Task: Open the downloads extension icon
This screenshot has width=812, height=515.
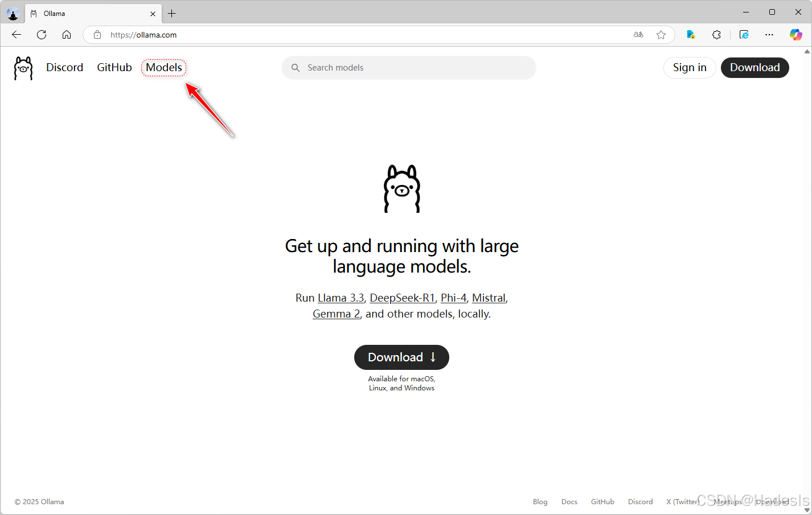Action: [x=691, y=35]
